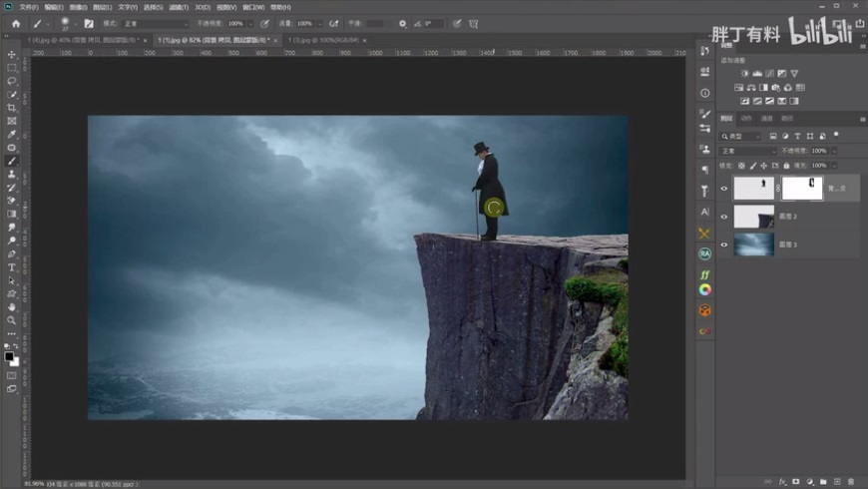Toggle visibility of the top masked layer
The width and height of the screenshot is (868, 489).
725,188
